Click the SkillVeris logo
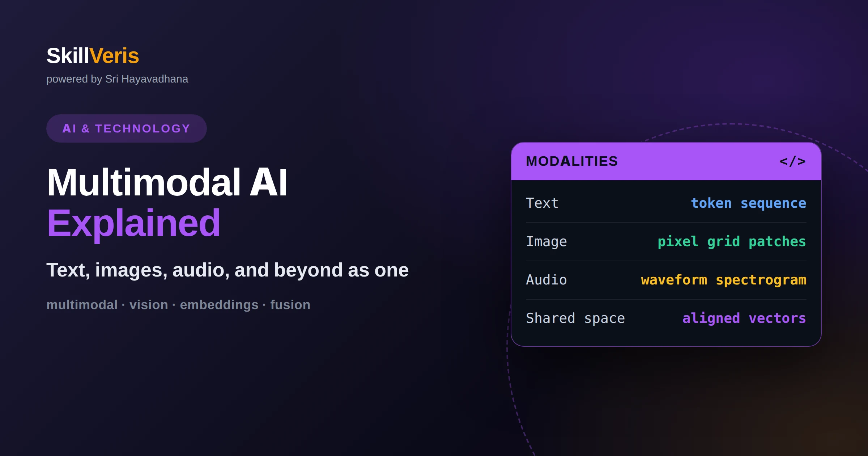This screenshot has height=456, width=868. 93,56
